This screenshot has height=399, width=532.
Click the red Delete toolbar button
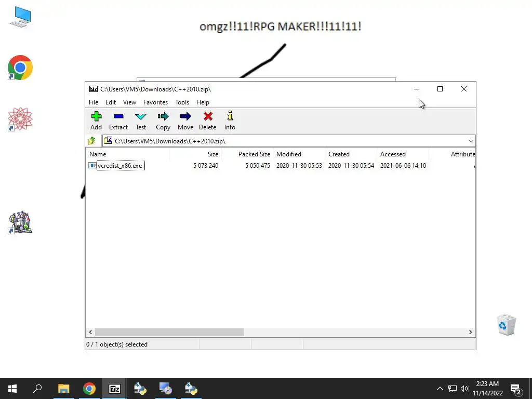[208, 121]
